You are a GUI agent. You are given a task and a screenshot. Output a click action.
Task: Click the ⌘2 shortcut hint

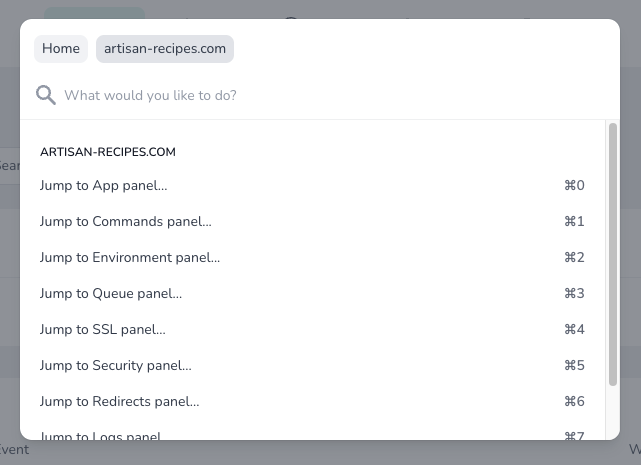coord(574,257)
